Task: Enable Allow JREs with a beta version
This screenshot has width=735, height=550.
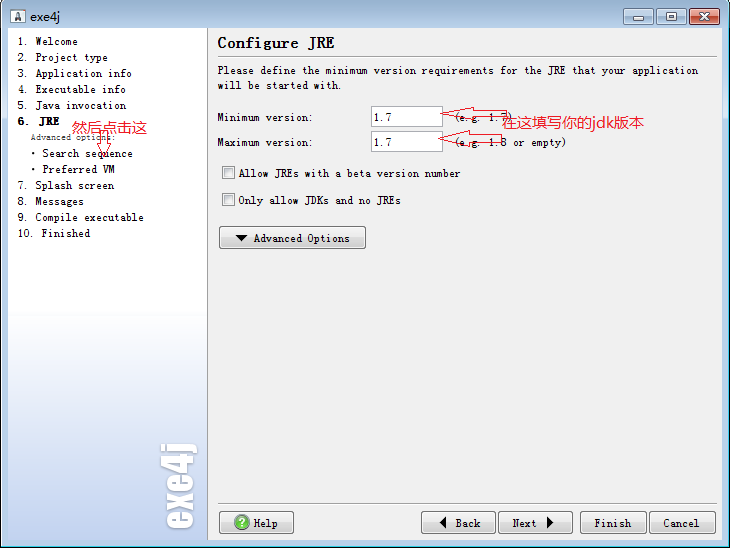Action: point(229,173)
